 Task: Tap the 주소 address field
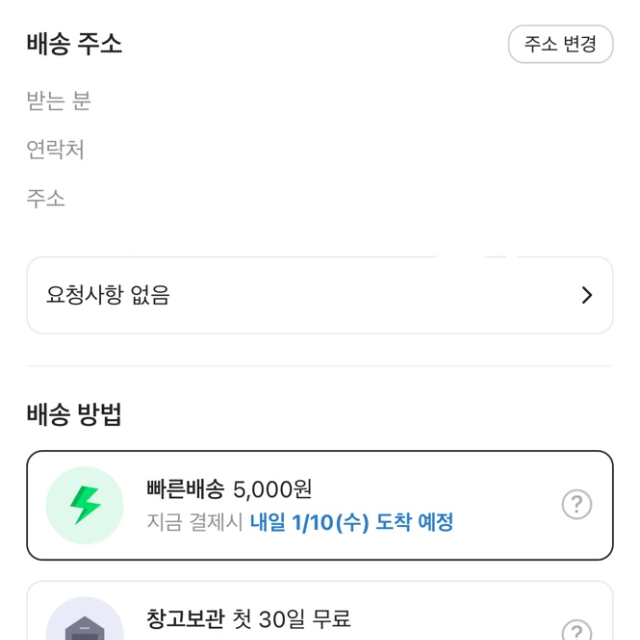[x=46, y=199]
